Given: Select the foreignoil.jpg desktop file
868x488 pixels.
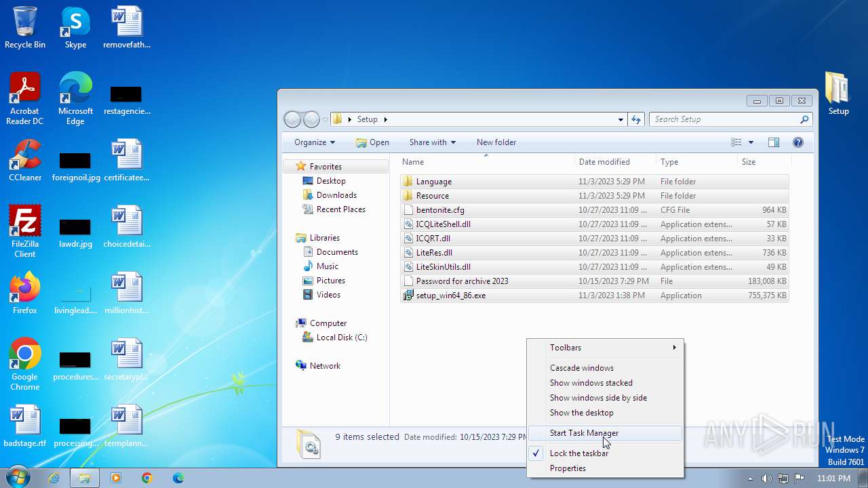Looking at the screenshot, I should (75, 166).
